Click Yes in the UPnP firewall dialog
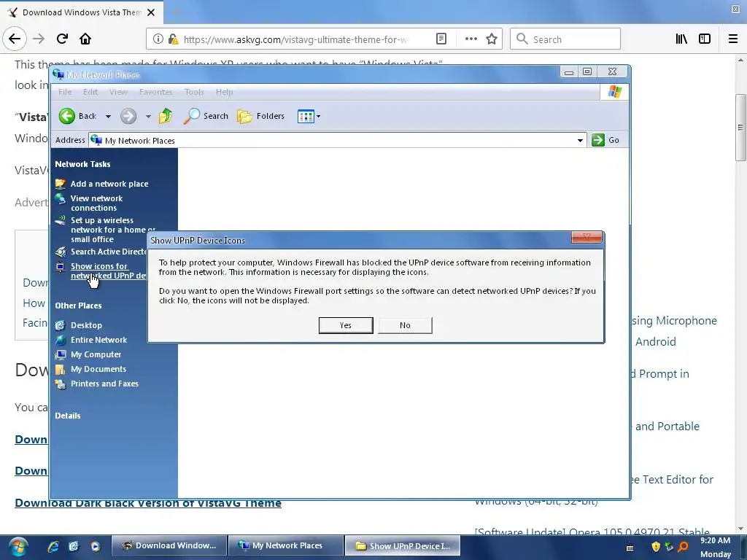 [x=346, y=325]
